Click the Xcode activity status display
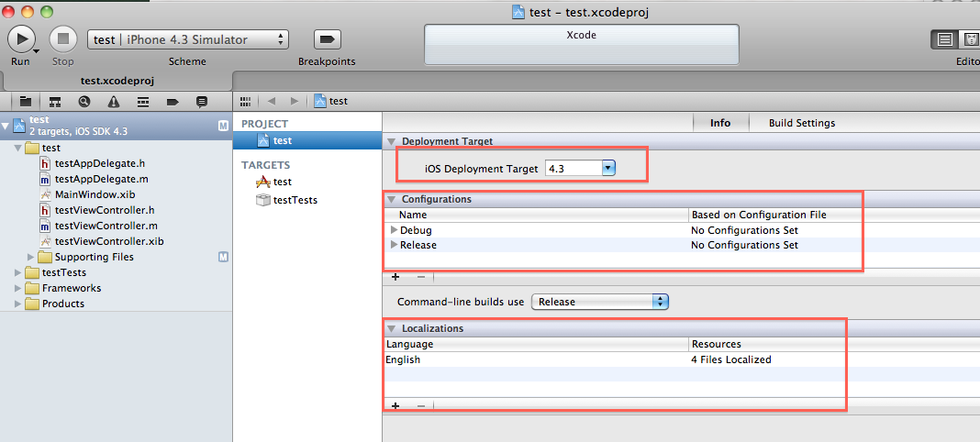 click(581, 44)
